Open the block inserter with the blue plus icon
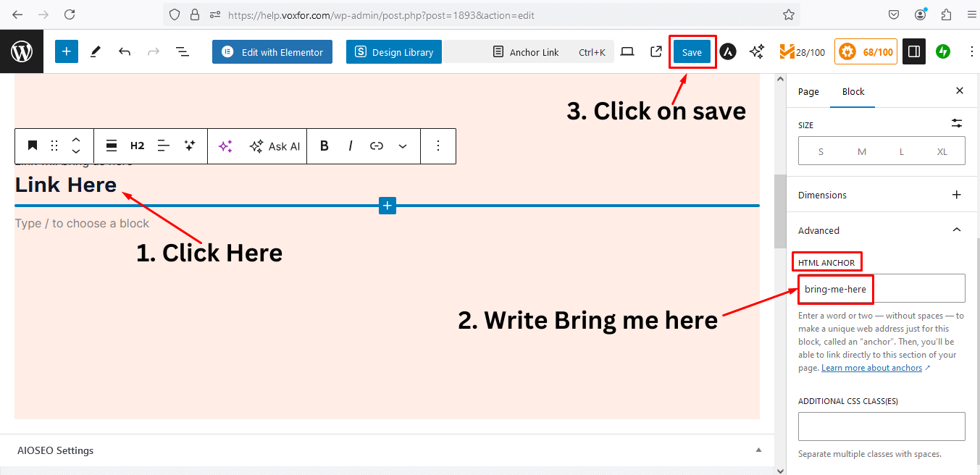The width and height of the screenshot is (980, 475). pos(66,51)
